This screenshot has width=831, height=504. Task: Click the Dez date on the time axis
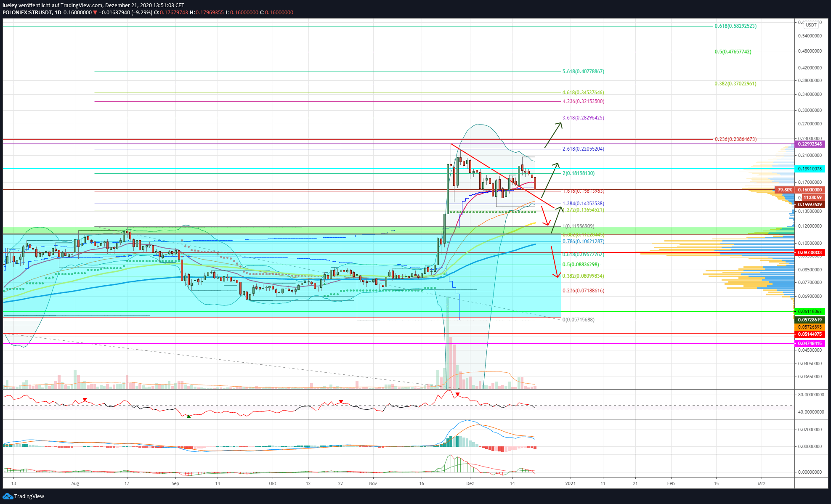[470, 483]
